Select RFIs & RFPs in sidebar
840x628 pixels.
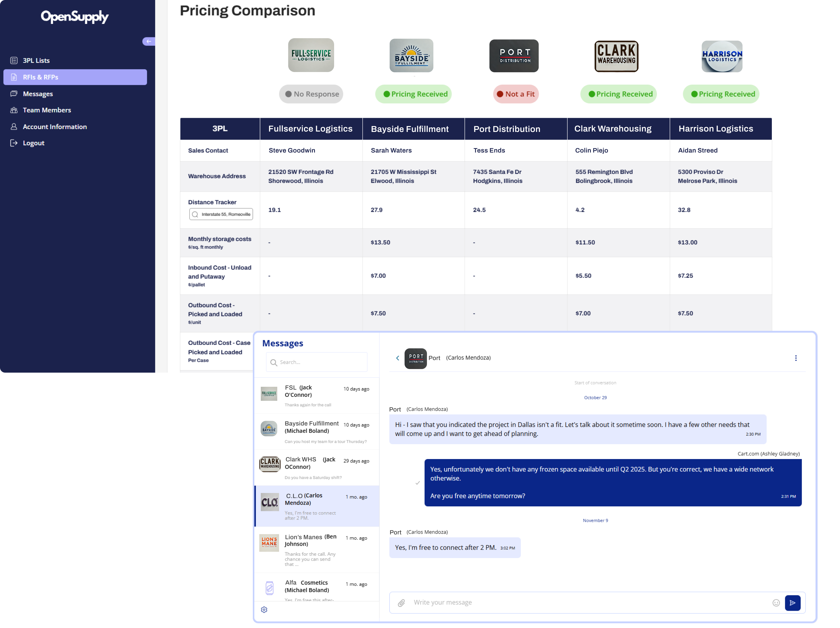click(x=75, y=77)
